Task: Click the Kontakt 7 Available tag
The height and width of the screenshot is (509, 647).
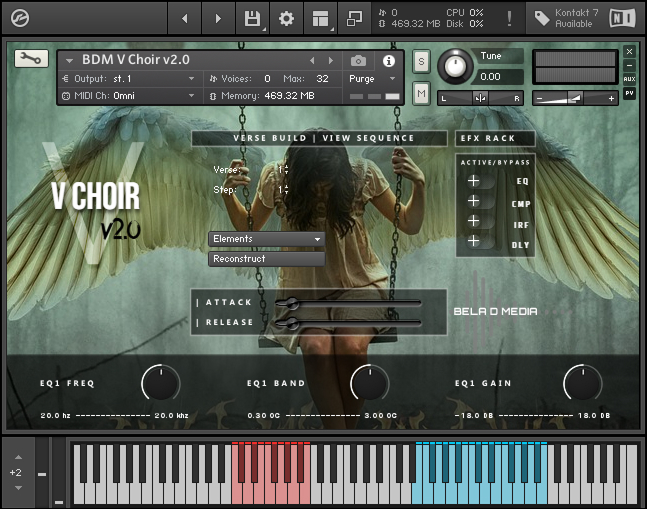Action: point(566,18)
